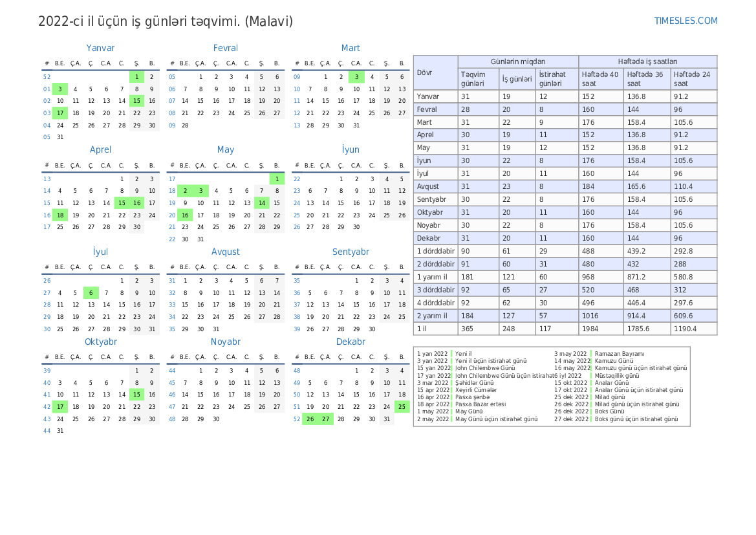Select the Günlərin miqdarı table header
Screen dimensions: 756x535
(x=518, y=61)
